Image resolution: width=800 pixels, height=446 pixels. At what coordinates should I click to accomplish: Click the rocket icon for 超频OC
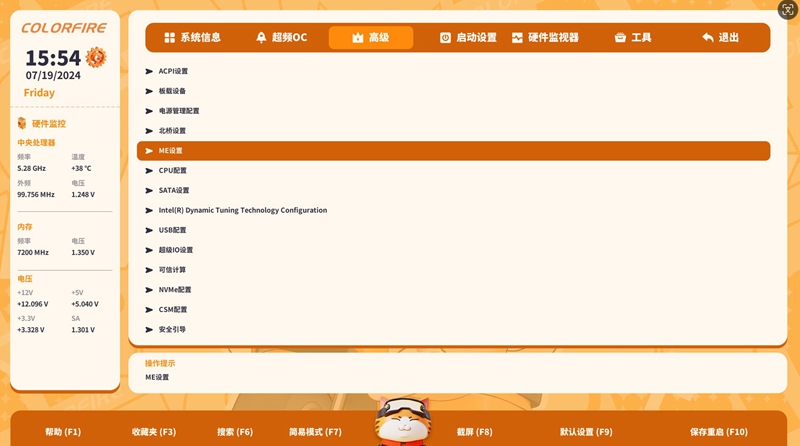pyautogui.click(x=262, y=38)
